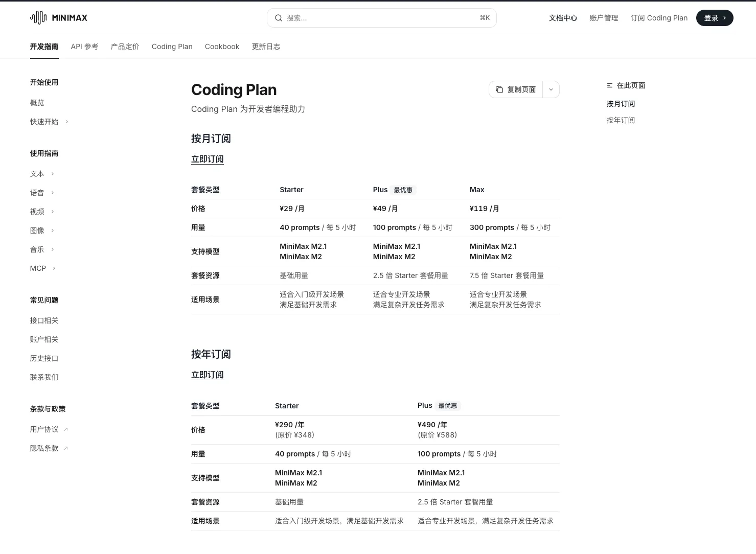The image size is (756, 554).
Task: Open the 用户协议 link
Action: coord(44,429)
